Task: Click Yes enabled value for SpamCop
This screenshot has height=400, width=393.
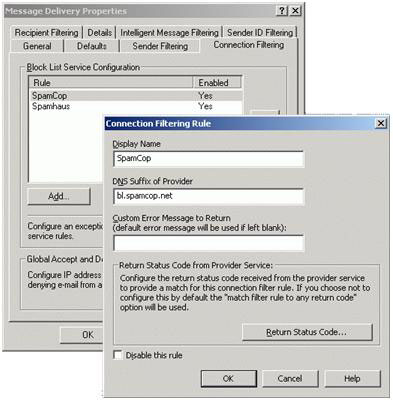Action: click(x=205, y=96)
